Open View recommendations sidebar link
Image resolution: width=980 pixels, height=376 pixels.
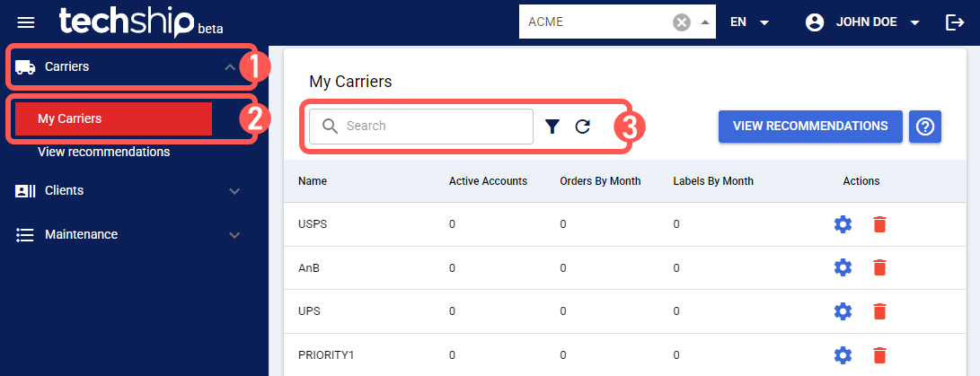click(104, 152)
